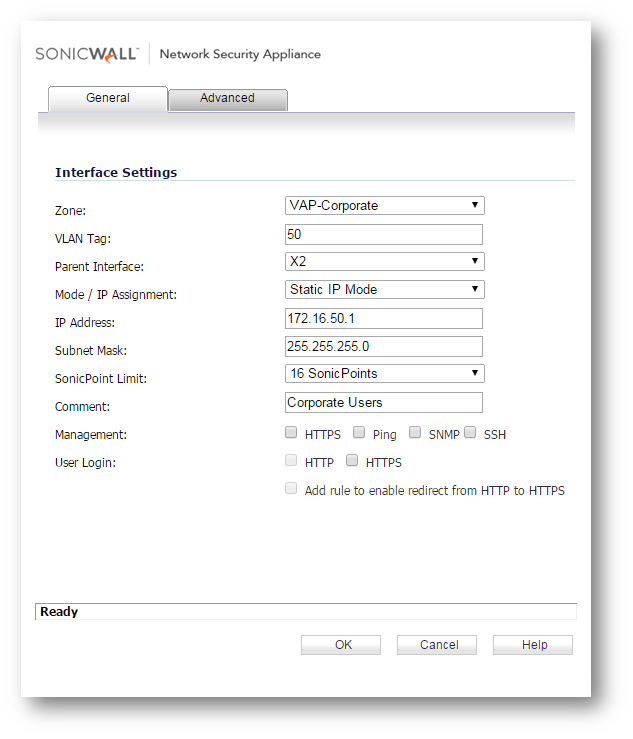This screenshot has height=739, width=633.
Task: Toggle the HTTP user login checkbox
Action: click(x=291, y=461)
